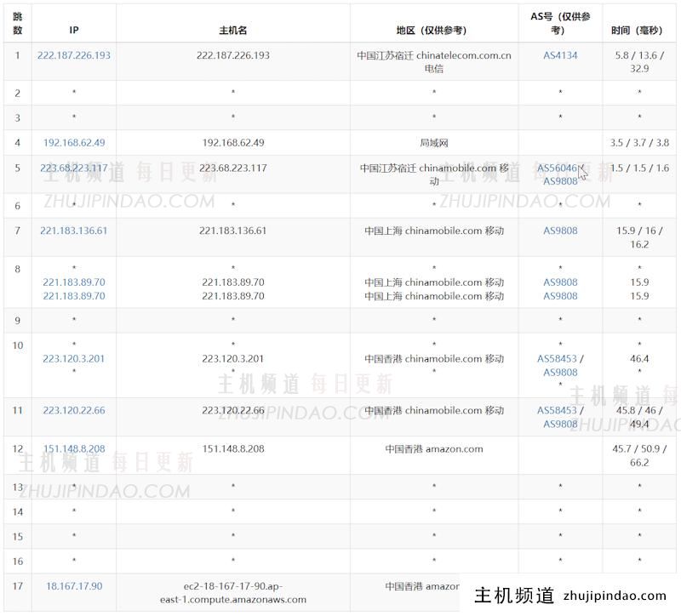Screen dimensions: 681x616
Task: Open IP link 223.68.223.117
Action: tap(74, 168)
